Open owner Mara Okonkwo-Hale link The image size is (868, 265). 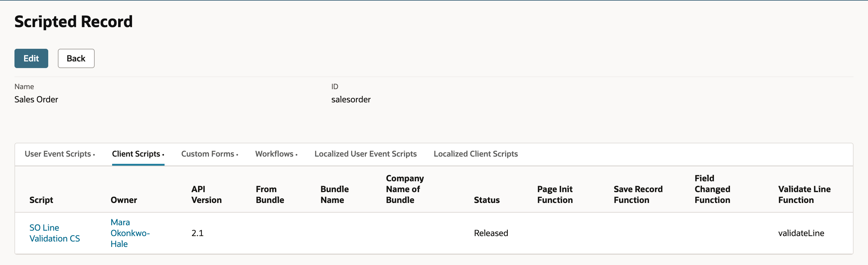click(x=130, y=233)
